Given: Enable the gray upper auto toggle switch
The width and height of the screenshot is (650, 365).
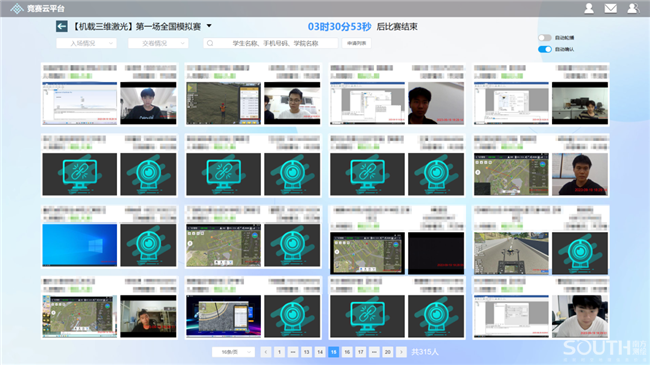Looking at the screenshot, I should click(x=545, y=38).
